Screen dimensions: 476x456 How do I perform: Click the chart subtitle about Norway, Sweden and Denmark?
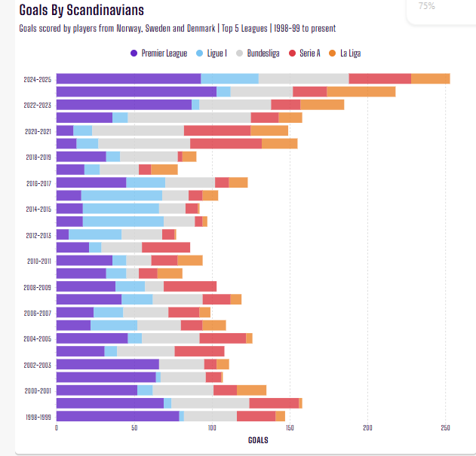pyautogui.click(x=177, y=29)
